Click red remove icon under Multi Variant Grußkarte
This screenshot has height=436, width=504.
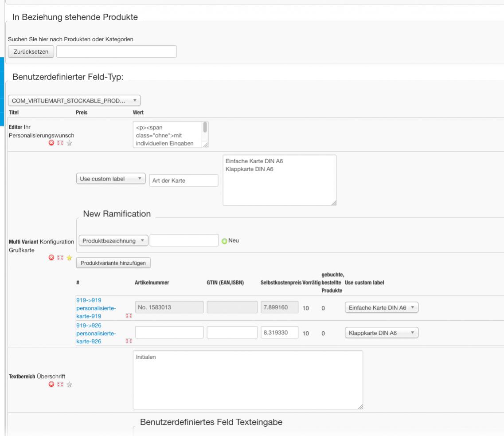tap(51, 257)
